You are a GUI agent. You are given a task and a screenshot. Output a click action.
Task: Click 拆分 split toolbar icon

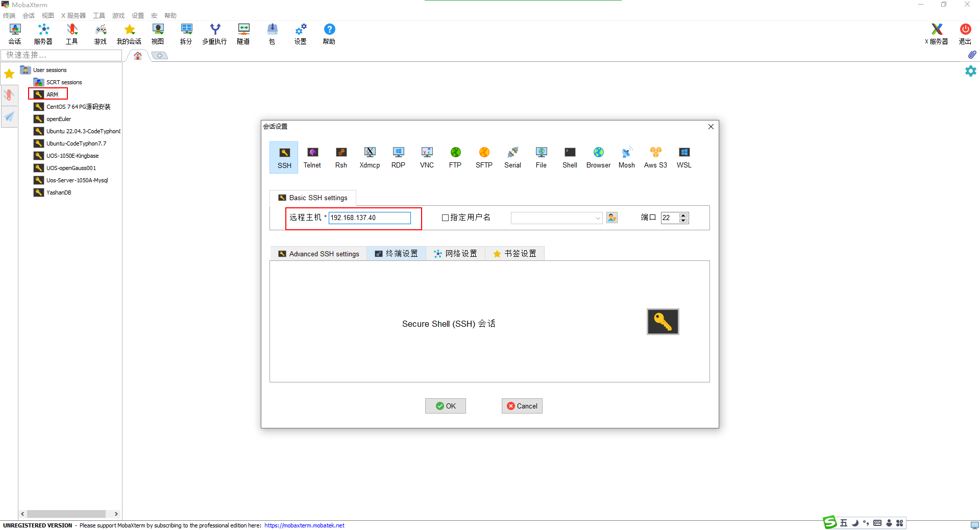pos(186,34)
